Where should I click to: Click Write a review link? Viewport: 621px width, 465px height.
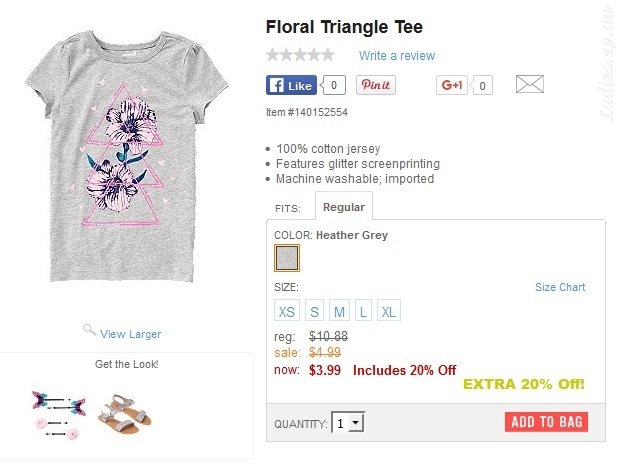click(397, 55)
